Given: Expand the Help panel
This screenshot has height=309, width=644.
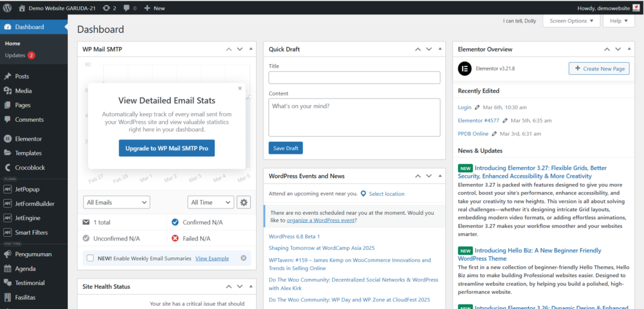Looking at the screenshot, I should [619, 21].
